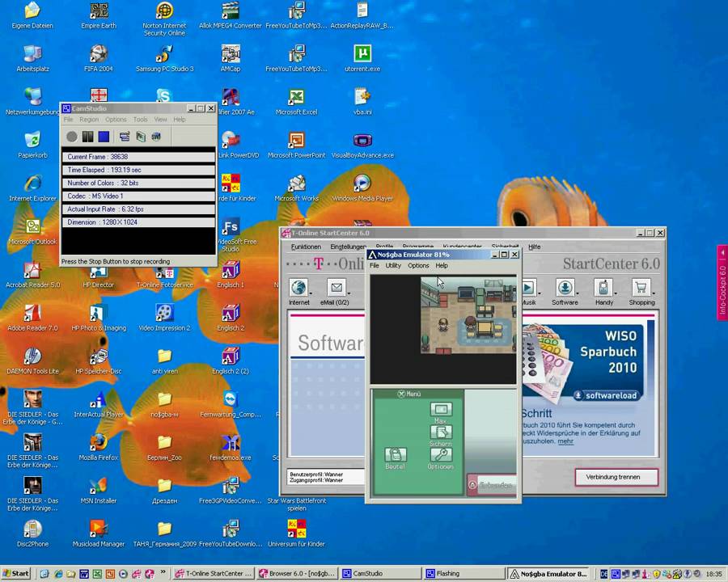This screenshot has height=582, width=728.
Task: Open the Funktionen menu in T-Online StartCenter
Action: pyautogui.click(x=306, y=247)
